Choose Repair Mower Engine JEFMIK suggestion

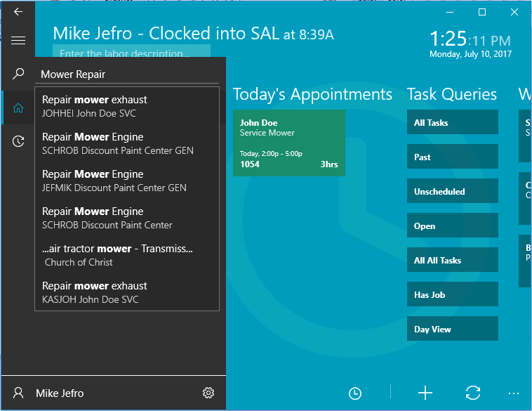click(x=127, y=181)
